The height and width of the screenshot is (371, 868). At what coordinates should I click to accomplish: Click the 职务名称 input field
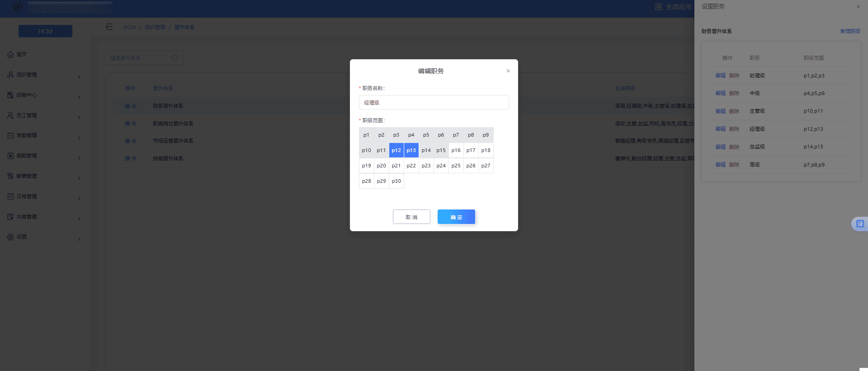434,103
